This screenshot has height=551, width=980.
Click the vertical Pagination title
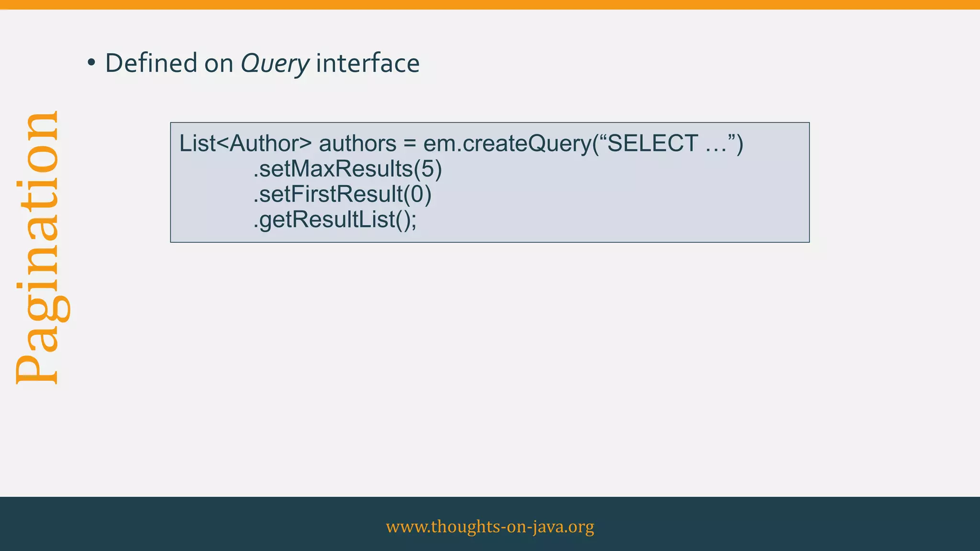pyautogui.click(x=42, y=248)
